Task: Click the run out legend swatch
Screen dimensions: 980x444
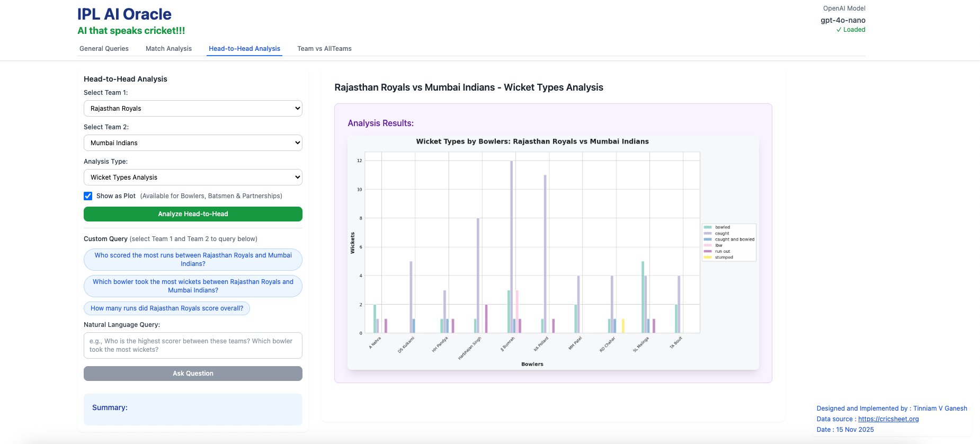Action: pos(708,252)
